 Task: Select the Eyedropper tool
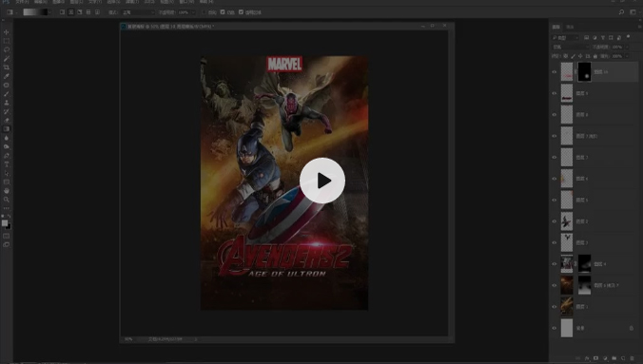(6, 76)
